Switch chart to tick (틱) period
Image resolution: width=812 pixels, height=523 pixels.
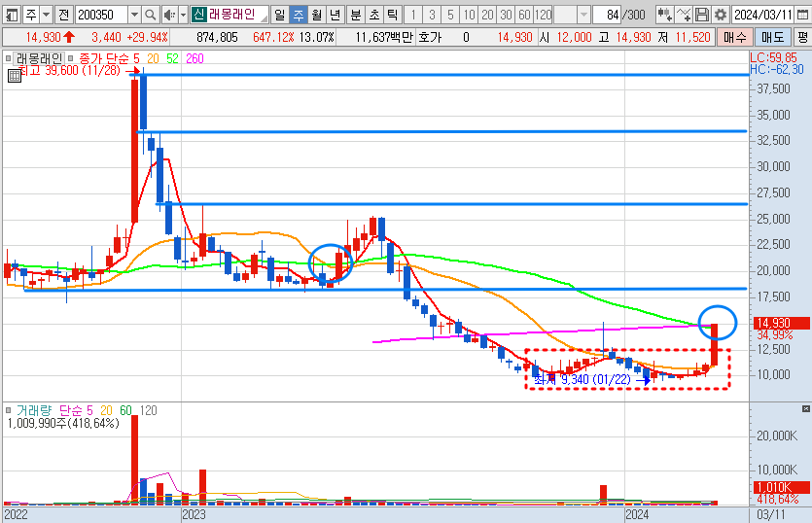[x=393, y=15]
